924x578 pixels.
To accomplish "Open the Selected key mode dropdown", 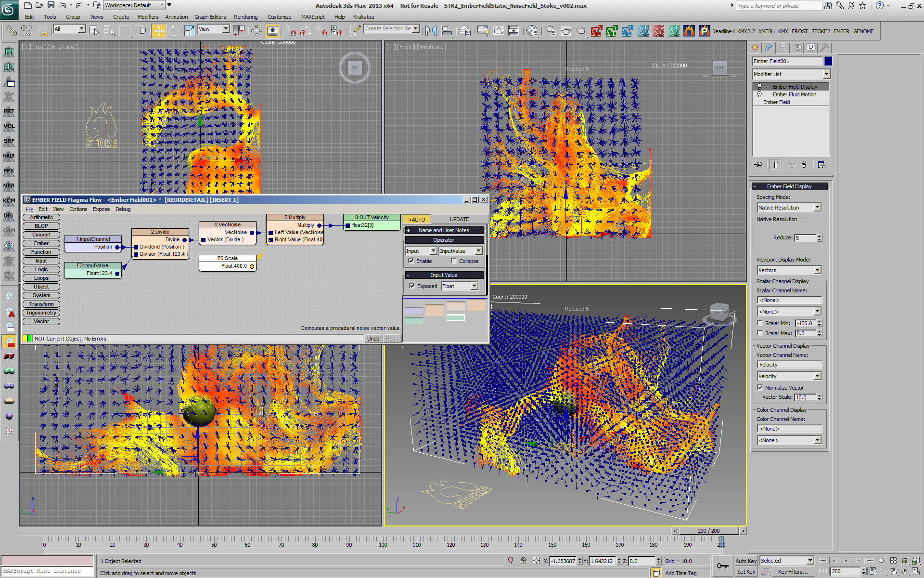I will point(786,561).
